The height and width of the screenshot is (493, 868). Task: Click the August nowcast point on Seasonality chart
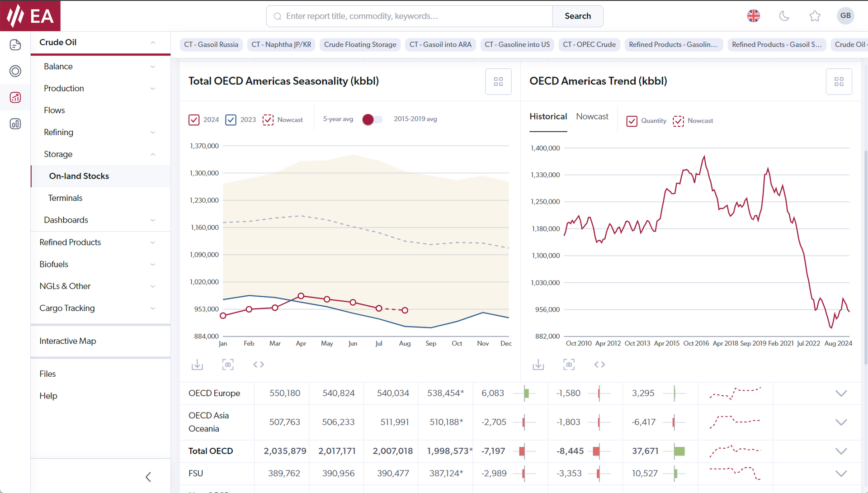coord(405,310)
